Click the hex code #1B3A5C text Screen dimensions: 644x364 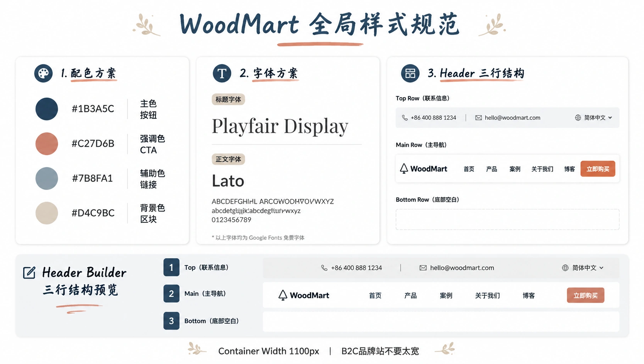coord(93,109)
